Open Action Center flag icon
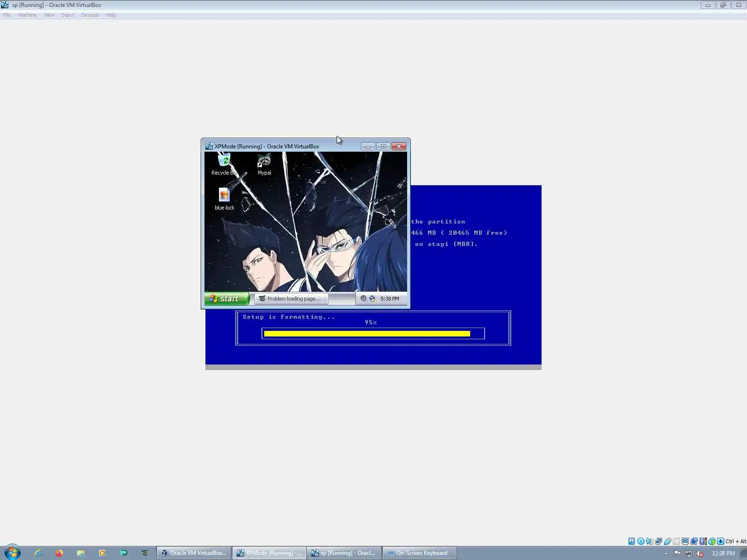 [x=677, y=553]
